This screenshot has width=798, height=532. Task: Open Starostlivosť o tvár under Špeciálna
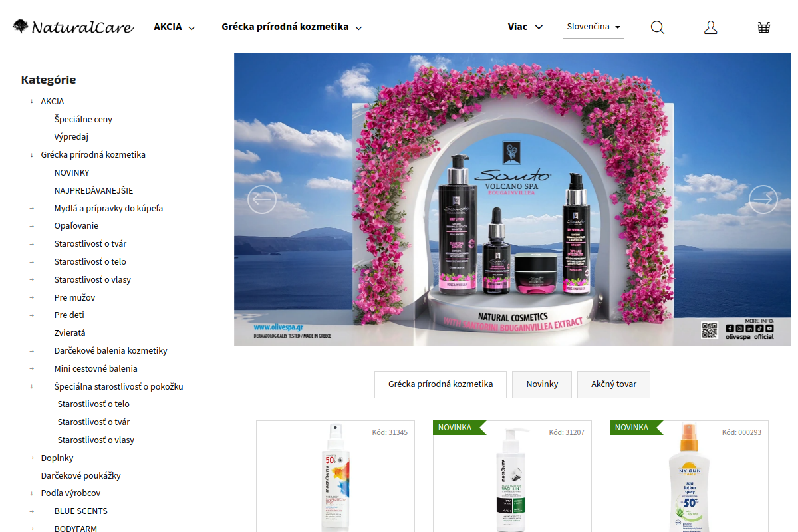point(94,422)
